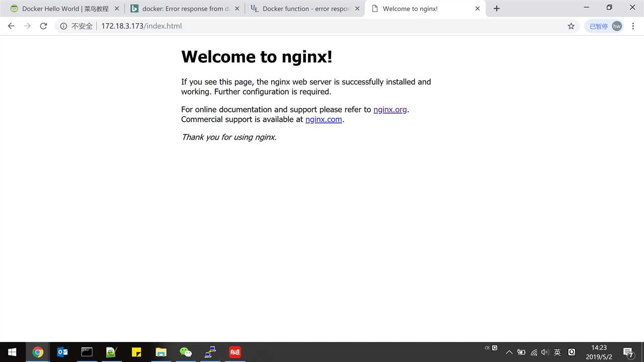Toggle the 英 input language indicator
The image size is (644, 362).
point(557,352)
